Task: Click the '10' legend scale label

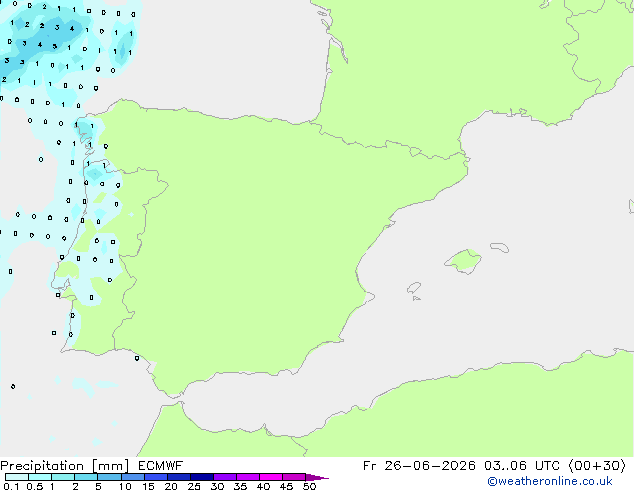Action: pyautogui.click(x=125, y=486)
